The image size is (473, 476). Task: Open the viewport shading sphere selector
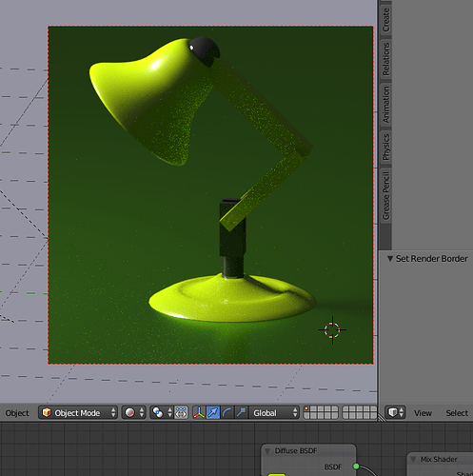pos(134,413)
